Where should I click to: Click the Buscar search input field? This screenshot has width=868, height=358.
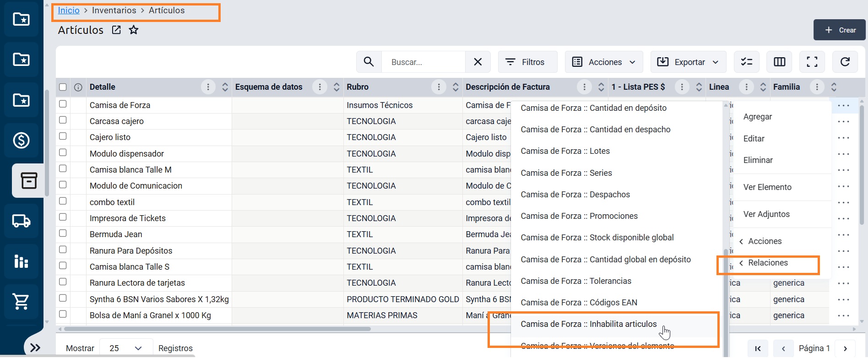[x=423, y=62]
